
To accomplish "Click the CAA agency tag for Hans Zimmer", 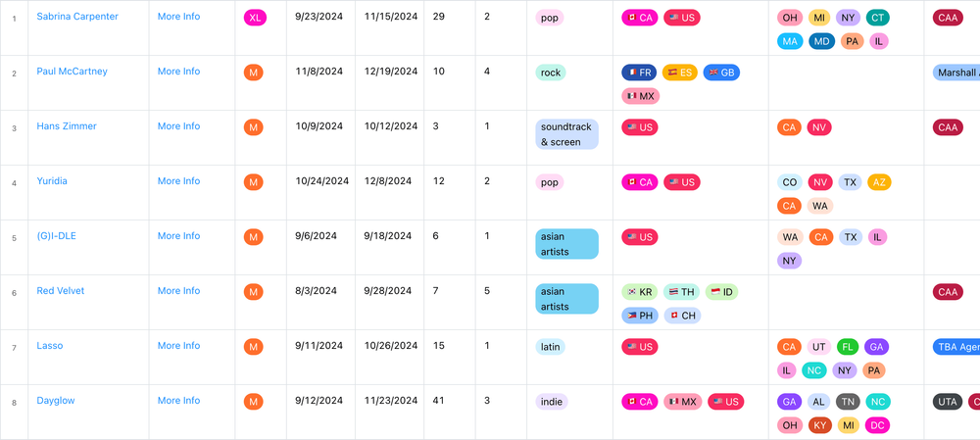I will (948, 128).
